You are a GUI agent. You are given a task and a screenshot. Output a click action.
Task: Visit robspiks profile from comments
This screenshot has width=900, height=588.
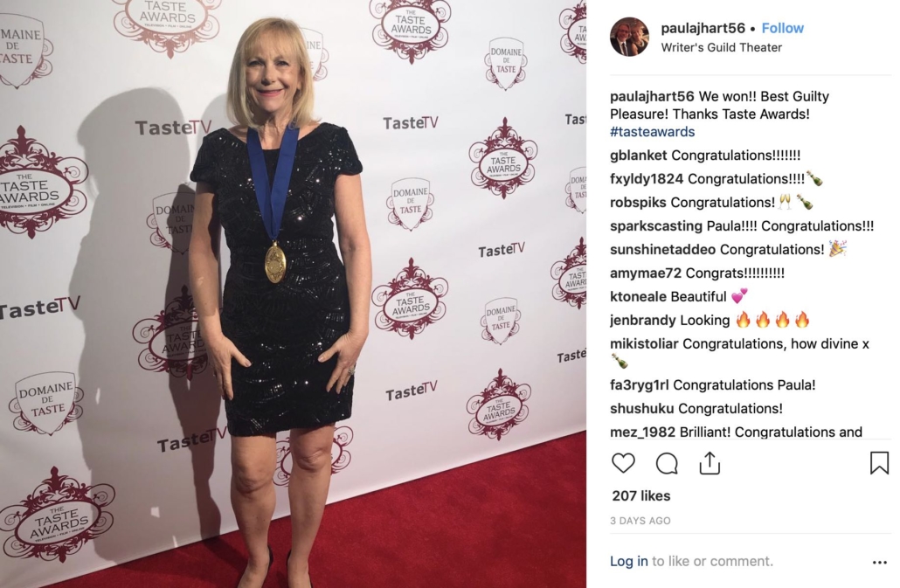tap(638, 203)
